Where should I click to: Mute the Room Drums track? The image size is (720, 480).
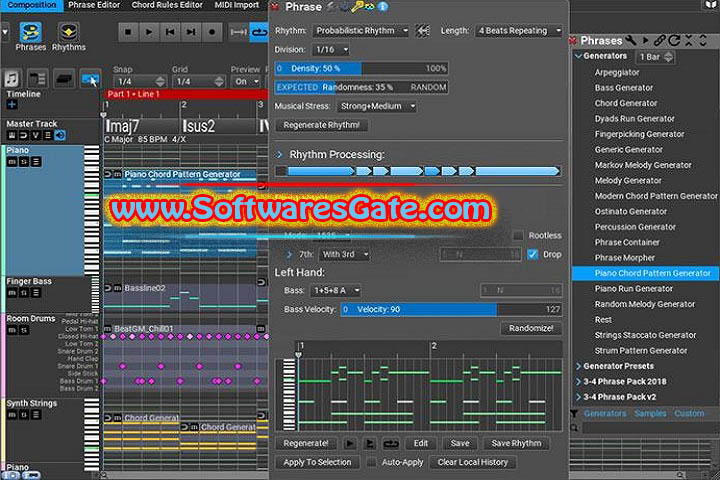pyautogui.click(x=11, y=330)
